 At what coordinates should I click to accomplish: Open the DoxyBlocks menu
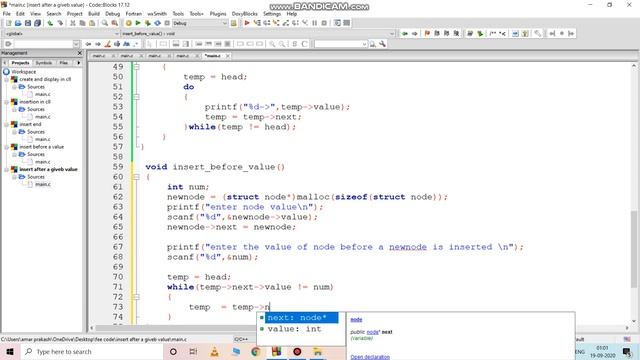tap(244, 13)
